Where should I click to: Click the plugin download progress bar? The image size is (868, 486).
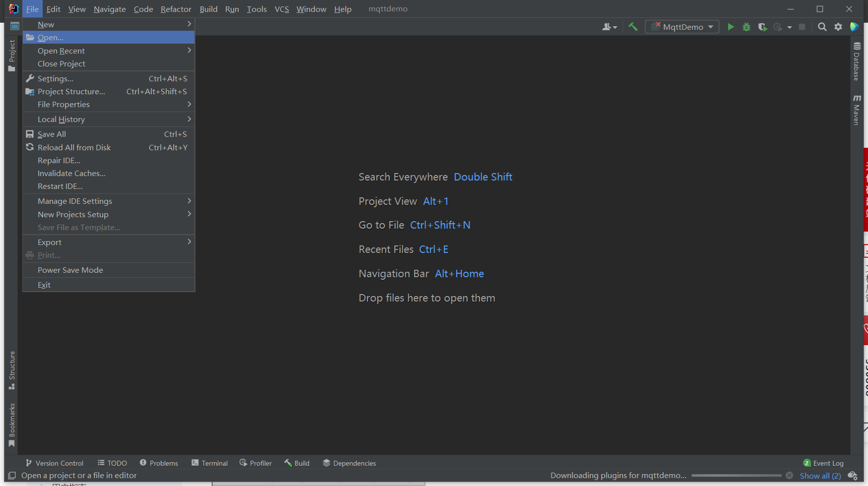[737, 476]
